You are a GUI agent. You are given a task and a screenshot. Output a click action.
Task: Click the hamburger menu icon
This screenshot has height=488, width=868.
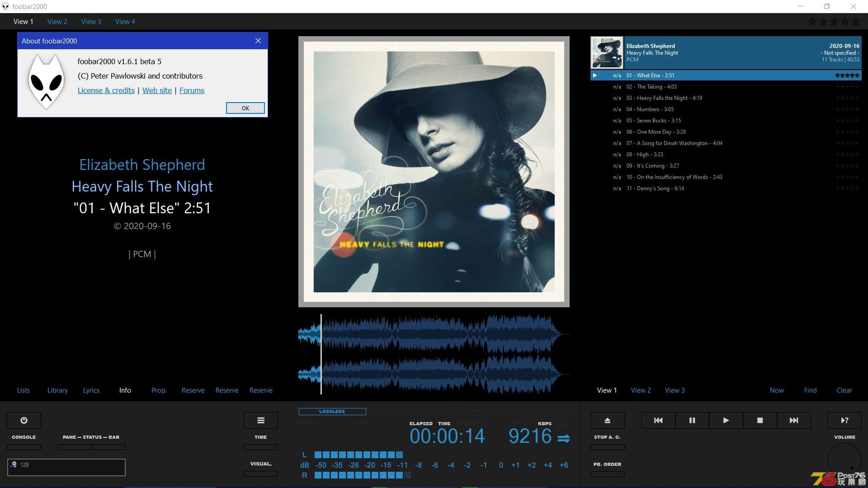pyautogui.click(x=260, y=420)
